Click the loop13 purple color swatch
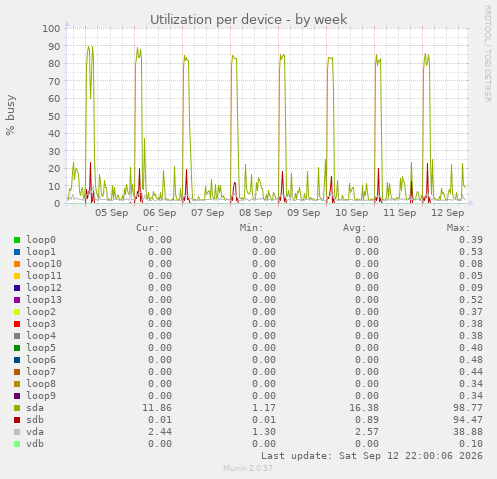Screen dimensions: 497x479 pyautogui.click(x=17, y=300)
